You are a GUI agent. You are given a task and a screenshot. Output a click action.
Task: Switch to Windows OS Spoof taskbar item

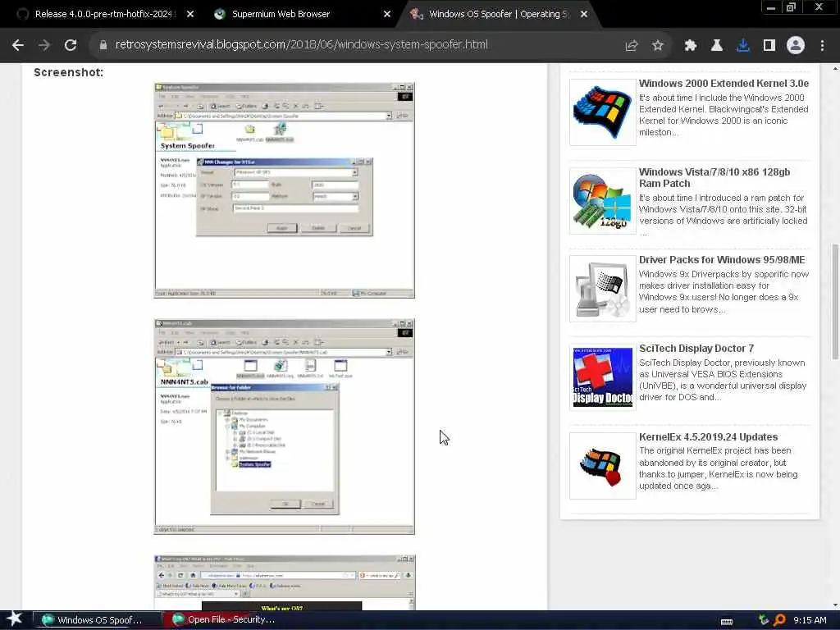pyautogui.click(x=98, y=620)
